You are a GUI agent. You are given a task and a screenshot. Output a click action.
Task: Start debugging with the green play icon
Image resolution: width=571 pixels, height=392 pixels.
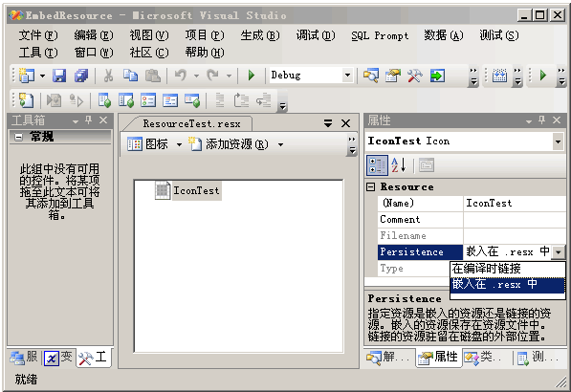(251, 76)
